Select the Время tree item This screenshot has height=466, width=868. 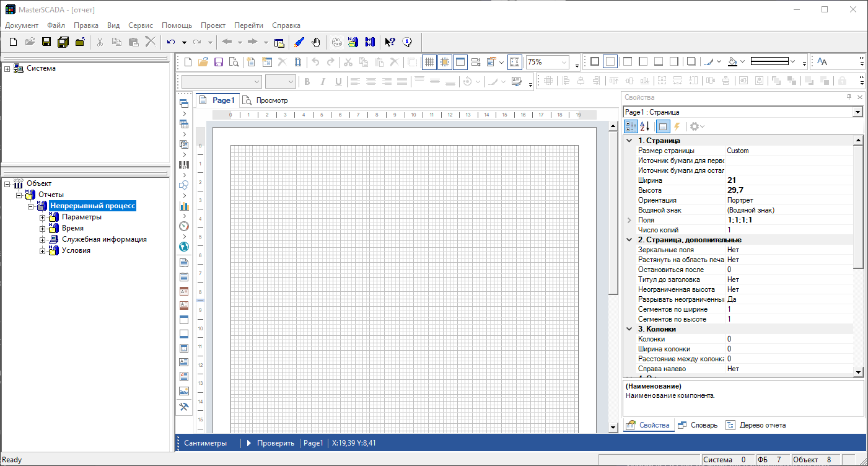(x=73, y=228)
